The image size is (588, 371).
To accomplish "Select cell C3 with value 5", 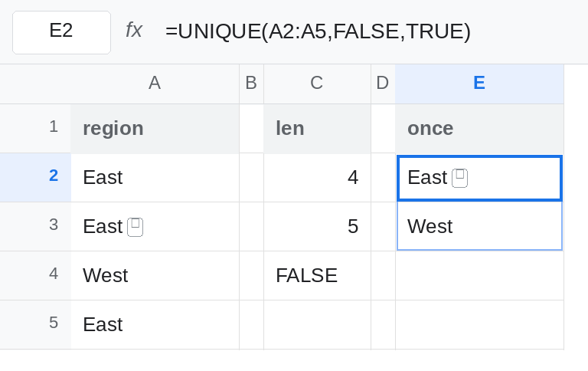I will pyautogui.click(x=317, y=227).
